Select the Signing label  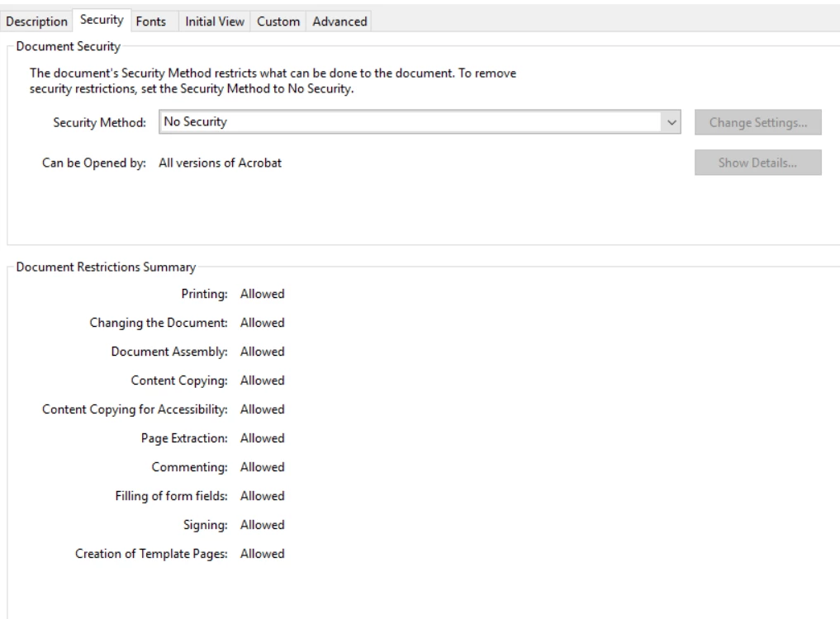[205, 525]
